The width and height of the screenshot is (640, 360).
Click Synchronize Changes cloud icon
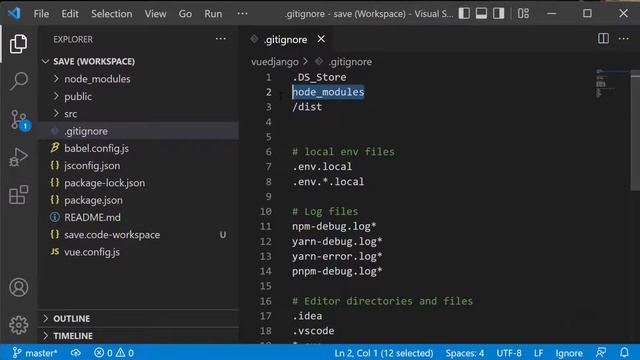(x=76, y=353)
